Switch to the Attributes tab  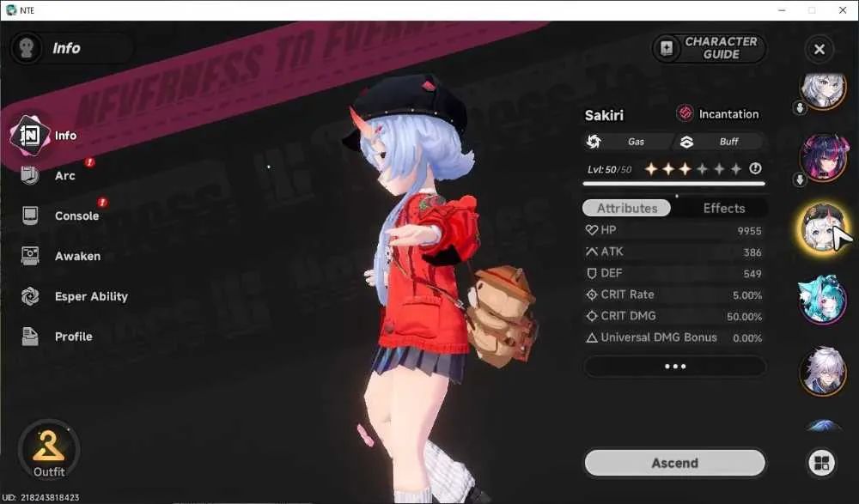pyautogui.click(x=627, y=208)
